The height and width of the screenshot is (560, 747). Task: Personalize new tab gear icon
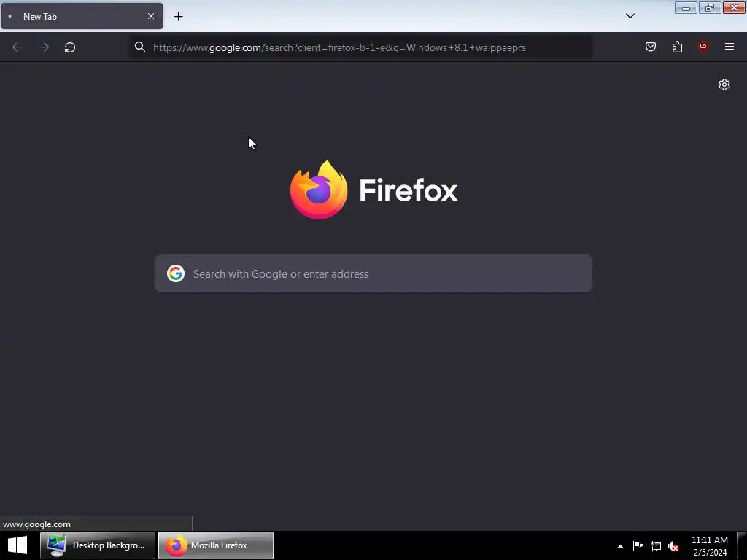click(724, 85)
